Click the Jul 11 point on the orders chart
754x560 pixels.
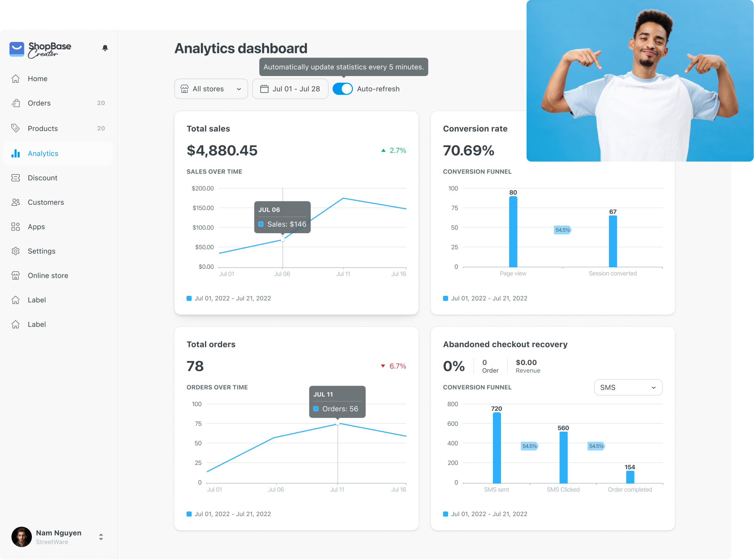click(338, 424)
